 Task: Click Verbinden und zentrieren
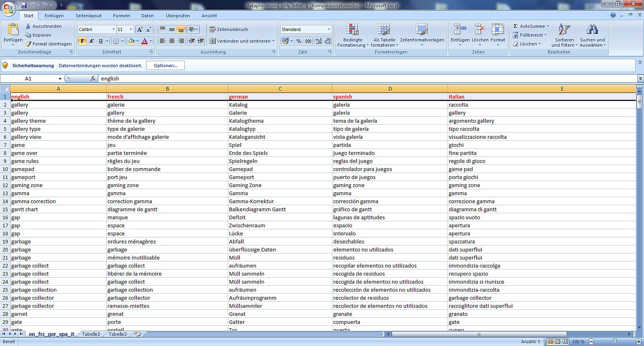(242, 41)
